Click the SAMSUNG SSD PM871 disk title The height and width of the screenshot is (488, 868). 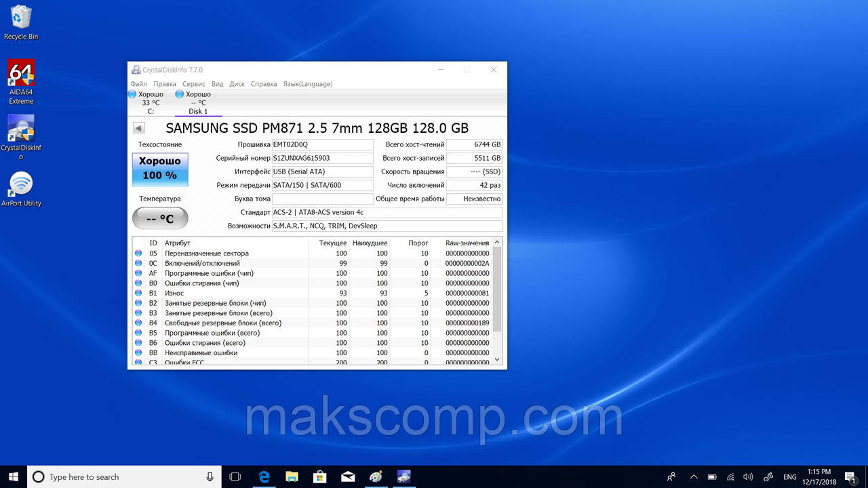click(x=317, y=128)
